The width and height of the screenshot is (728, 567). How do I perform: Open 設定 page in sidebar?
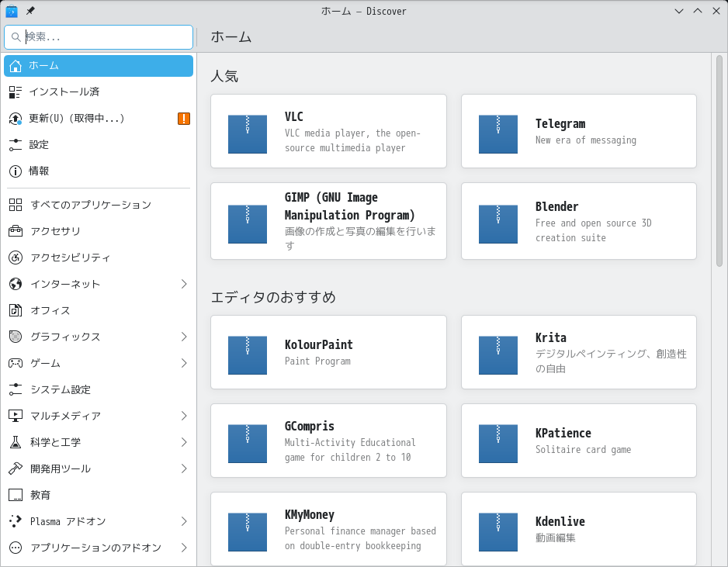[x=99, y=145]
